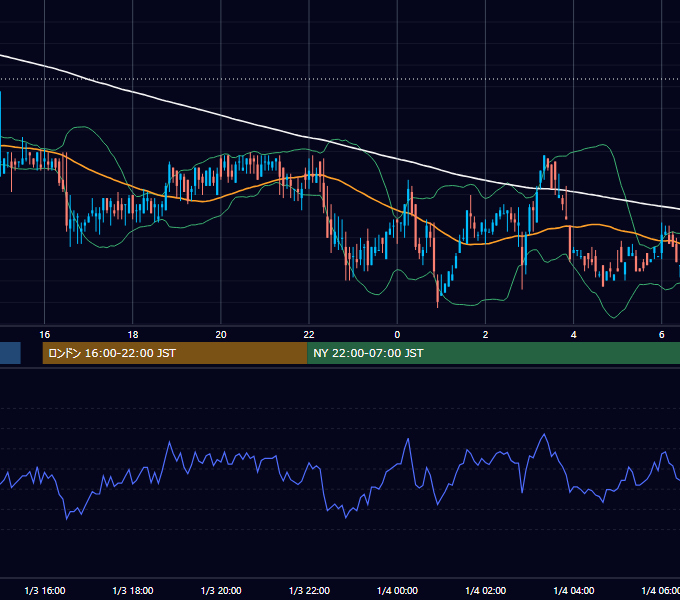The image size is (680, 600).
Task: Select the ロンドン 16:00-22:00 JST session bar
Action: point(175,353)
